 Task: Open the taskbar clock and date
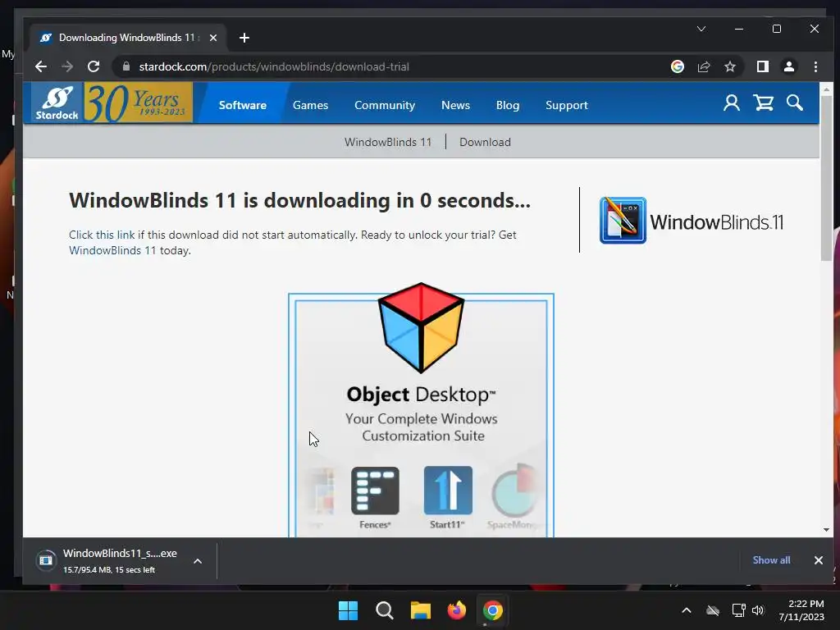pyautogui.click(x=801, y=610)
